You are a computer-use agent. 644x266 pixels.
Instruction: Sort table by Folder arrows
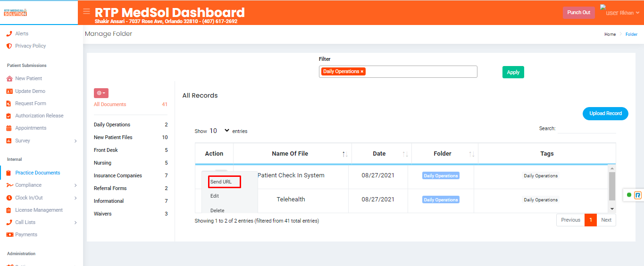coord(471,154)
